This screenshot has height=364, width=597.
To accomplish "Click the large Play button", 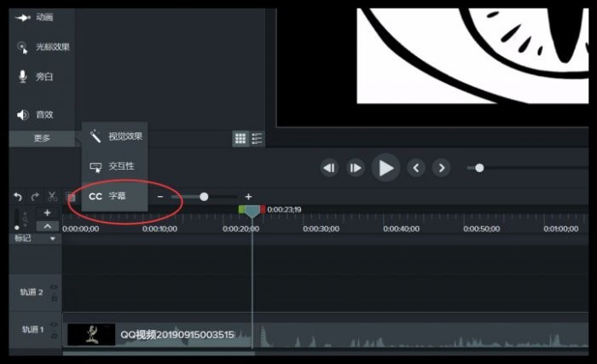I will pyautogui.click(x=385, y=168).
